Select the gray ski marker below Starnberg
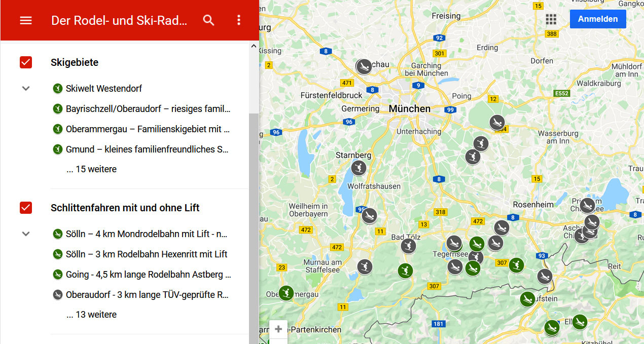 [359, 168]
